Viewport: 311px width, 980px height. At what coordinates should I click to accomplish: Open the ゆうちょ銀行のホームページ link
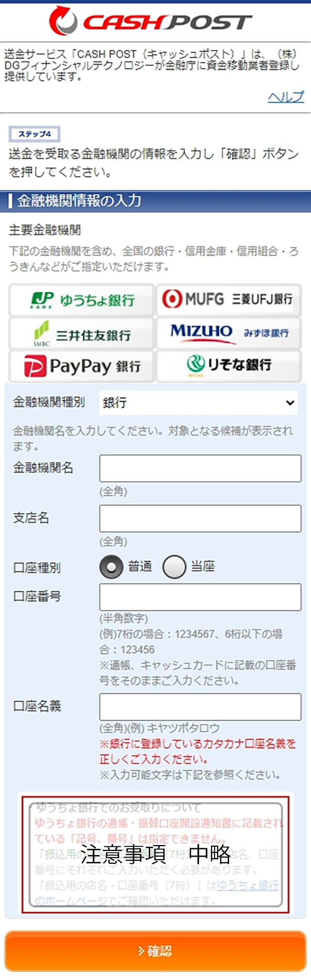(157, 893)
